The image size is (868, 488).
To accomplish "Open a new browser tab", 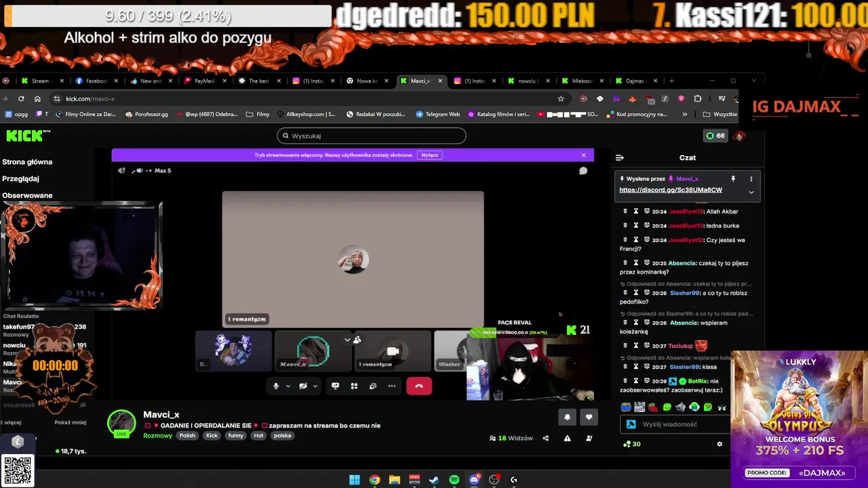I will 671,81.
